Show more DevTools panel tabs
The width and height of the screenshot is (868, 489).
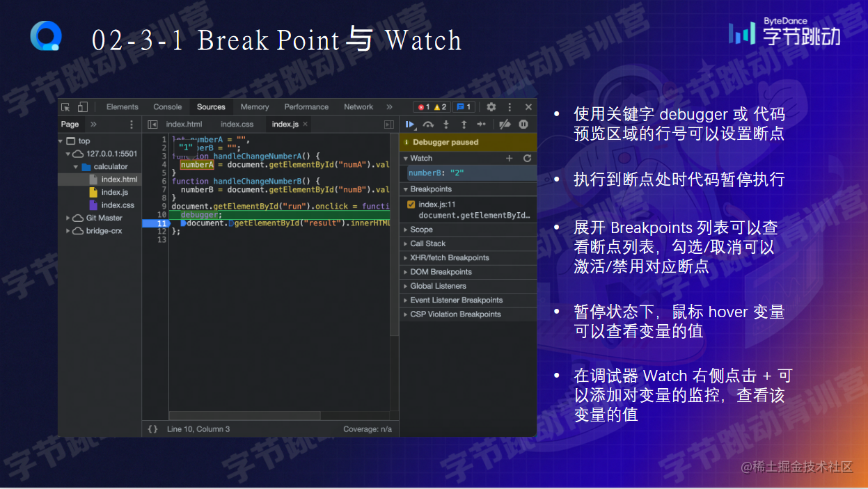pyautogui.click(x=389, y=107)
